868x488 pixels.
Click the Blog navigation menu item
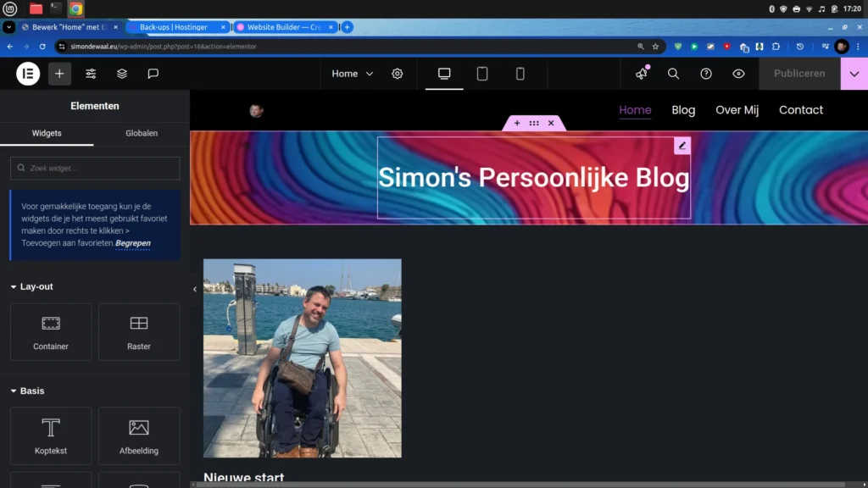click(x=683, y=110)
